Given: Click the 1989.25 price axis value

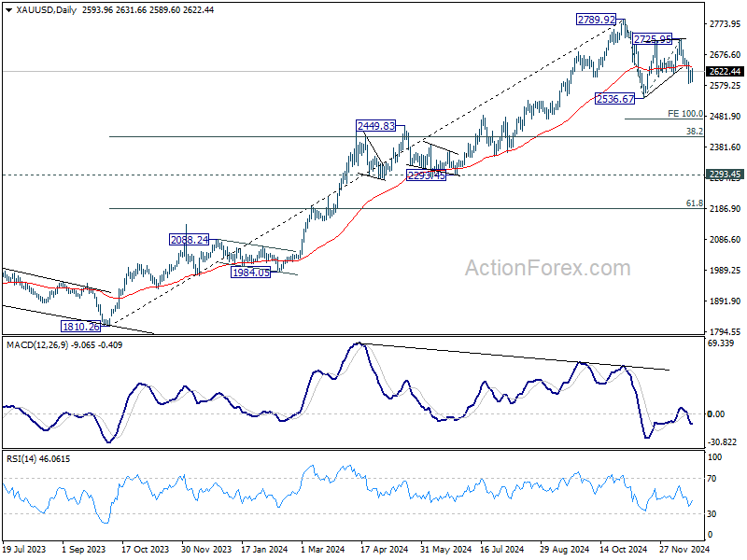Looking at the screenshot, I should (x=726, y=270).
